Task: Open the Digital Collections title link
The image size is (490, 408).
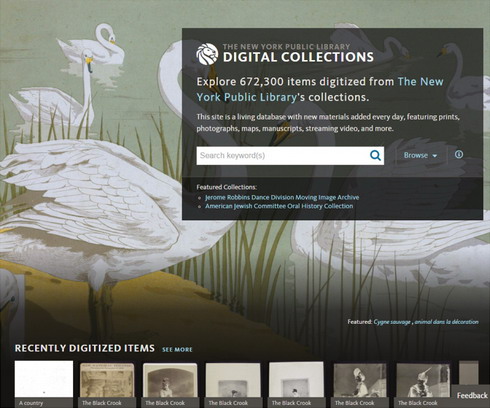Action: click(298, 57)
